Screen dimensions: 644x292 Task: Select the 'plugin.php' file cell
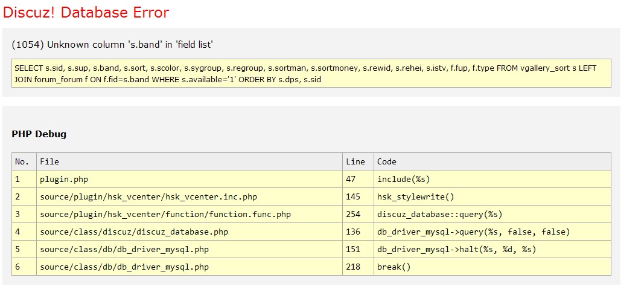click(x=190, y=180)
